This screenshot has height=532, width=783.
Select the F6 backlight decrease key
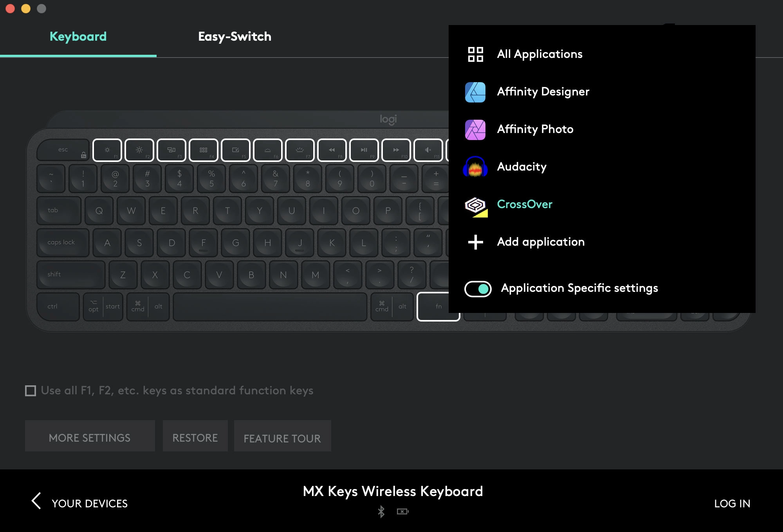(268, 150)
